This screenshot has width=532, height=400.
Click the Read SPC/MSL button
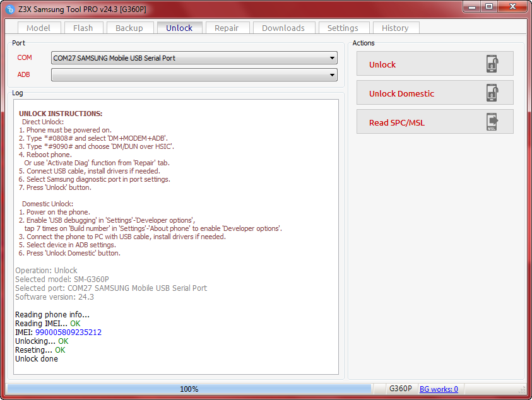(x=435, y=122)
